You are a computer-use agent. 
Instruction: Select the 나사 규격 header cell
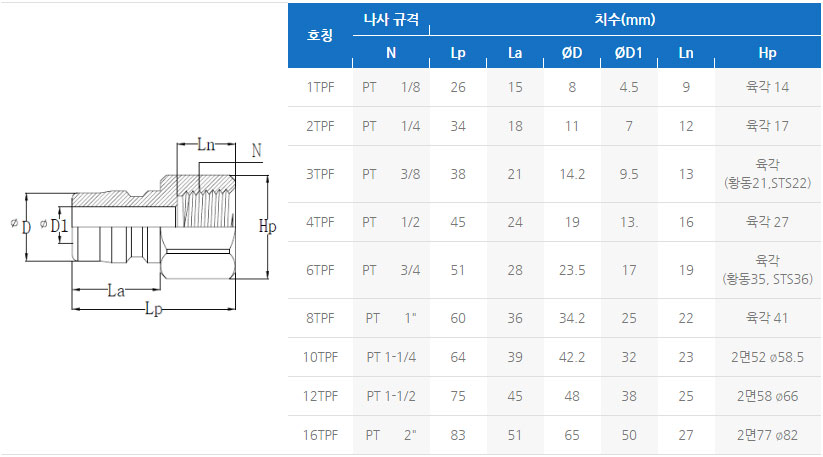[391, 19]
